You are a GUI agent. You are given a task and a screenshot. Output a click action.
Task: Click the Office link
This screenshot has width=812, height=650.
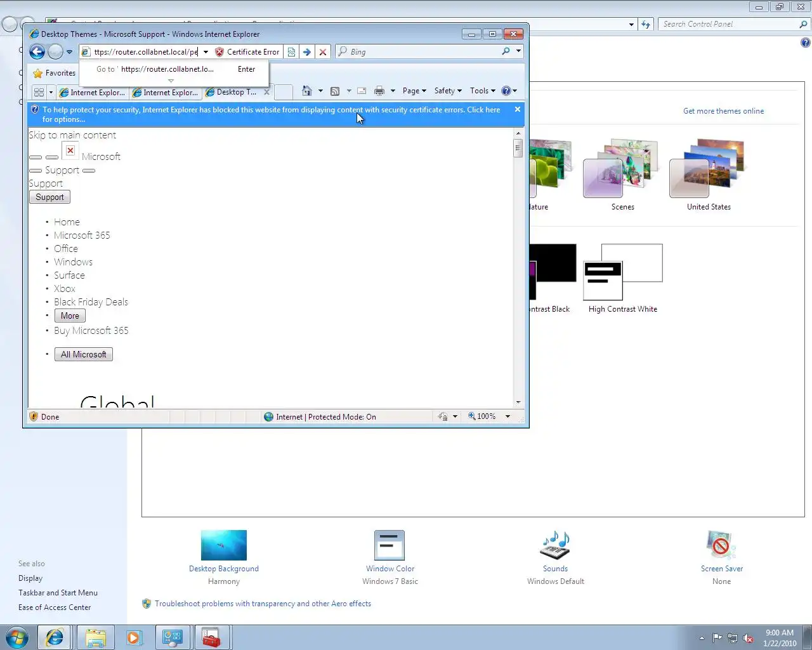tap(66, 249)
